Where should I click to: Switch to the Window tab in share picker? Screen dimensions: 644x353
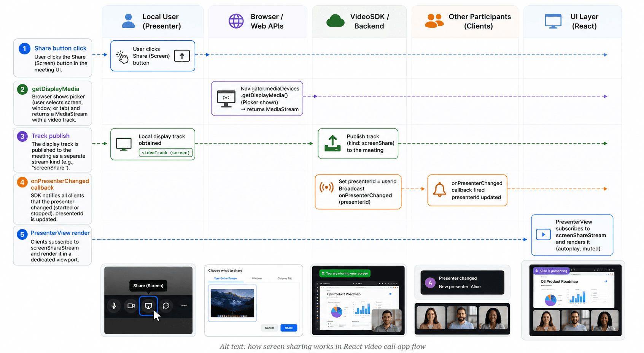point(257,279)
